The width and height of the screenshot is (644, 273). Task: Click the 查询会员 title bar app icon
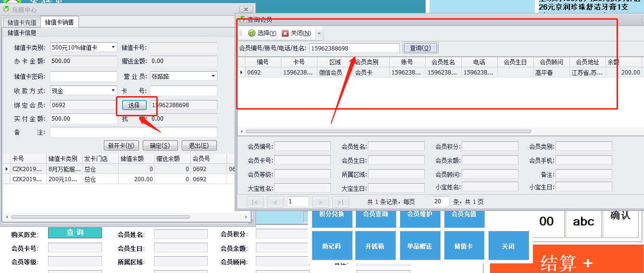click(242, 19)
